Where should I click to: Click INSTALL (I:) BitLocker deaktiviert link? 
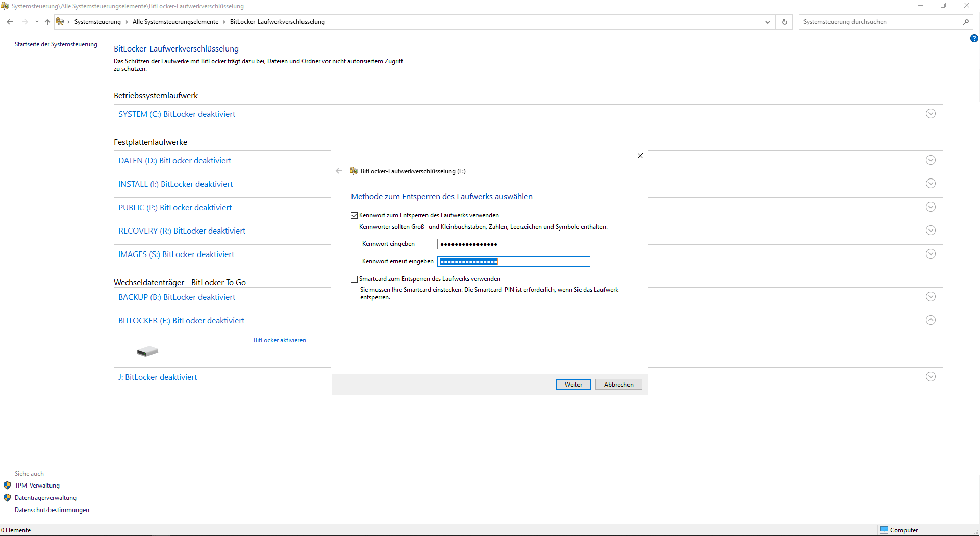175,184
